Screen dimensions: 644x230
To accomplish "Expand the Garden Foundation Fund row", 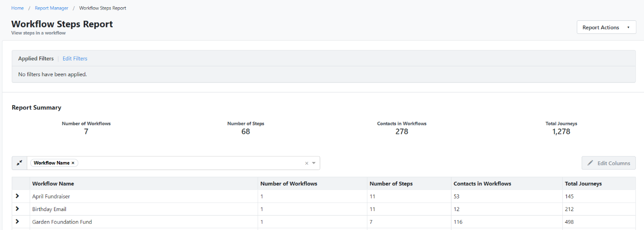I will point(18,221).
